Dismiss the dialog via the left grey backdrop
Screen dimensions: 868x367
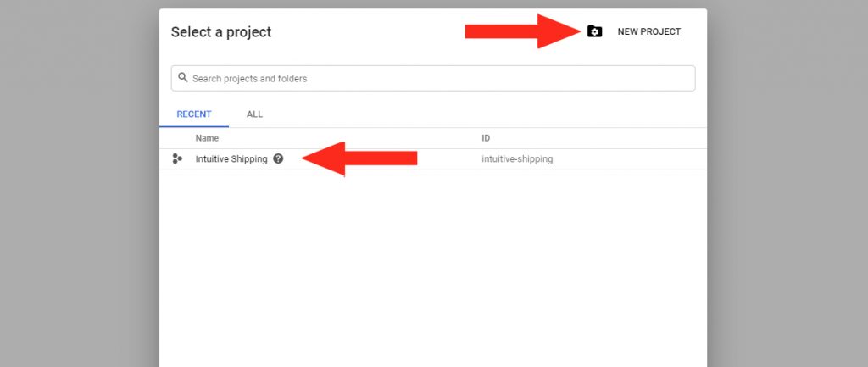point(79,183)
